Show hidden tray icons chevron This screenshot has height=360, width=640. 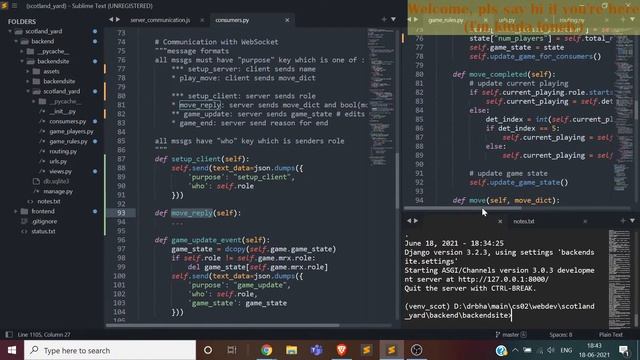tap(515, 350)
